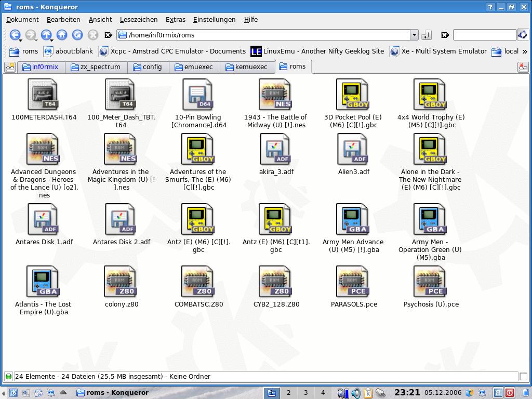Switch to the emuexec tab
The height and width of the screenshot is (399, 532).
point(194,67)
